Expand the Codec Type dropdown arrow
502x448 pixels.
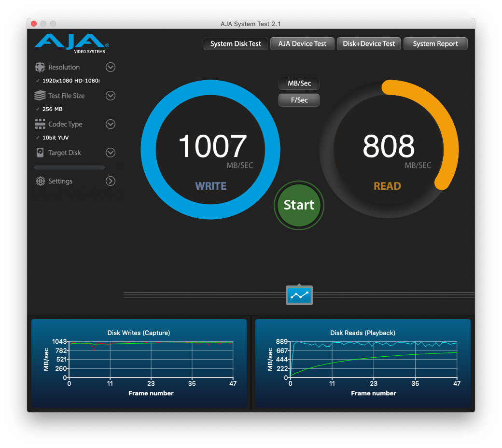pos(111,124)
